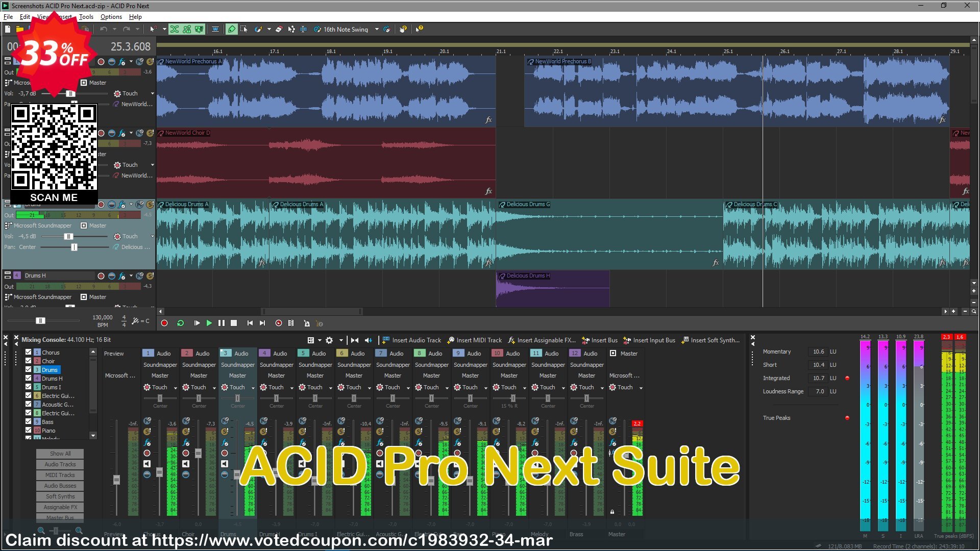Open track FX on the Drums H track
Viewport: 980px width, 551px height.
[x=122, y=275]
